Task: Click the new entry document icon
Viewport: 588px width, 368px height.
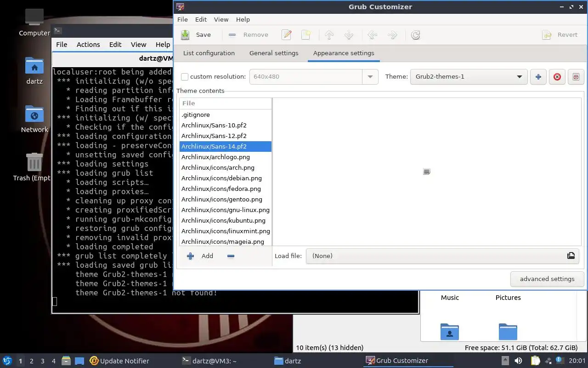Action: click(x=306, y=35)
